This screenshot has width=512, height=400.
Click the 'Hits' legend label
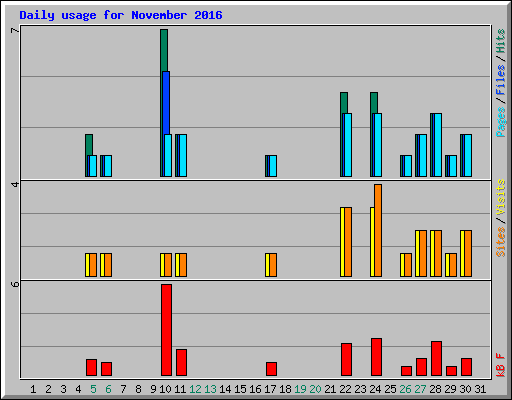500,41
